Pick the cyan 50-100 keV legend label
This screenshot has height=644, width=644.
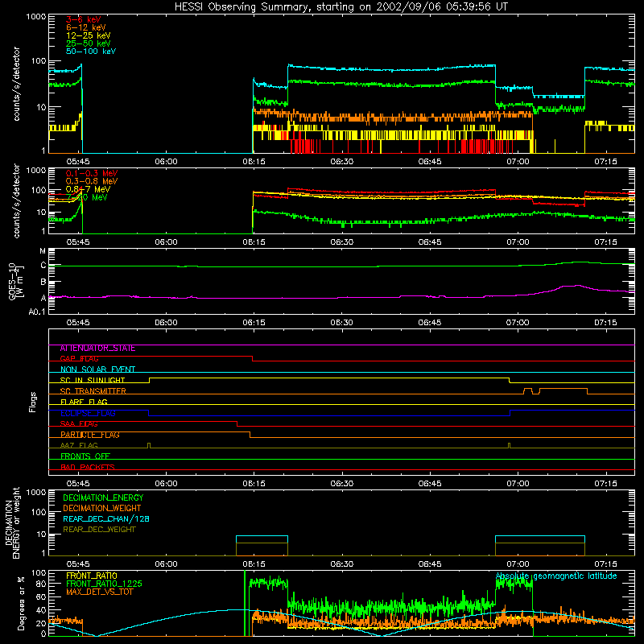[91, 52]
